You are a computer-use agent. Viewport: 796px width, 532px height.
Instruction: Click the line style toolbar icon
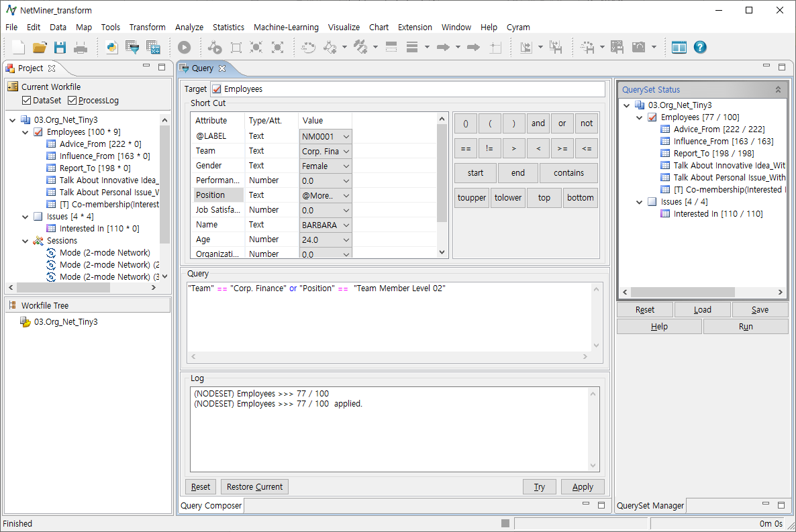click(411, 47)
